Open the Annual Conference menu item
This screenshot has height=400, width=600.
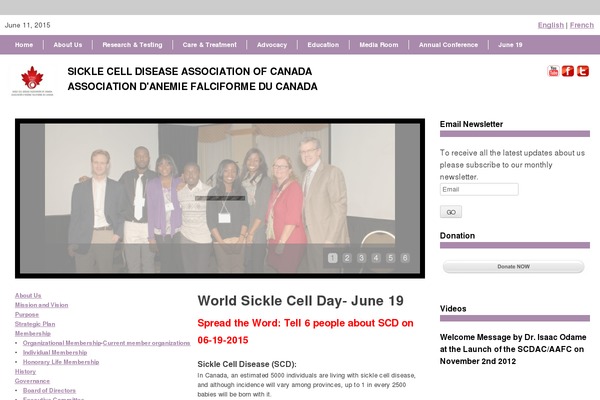tap(448, 45)
